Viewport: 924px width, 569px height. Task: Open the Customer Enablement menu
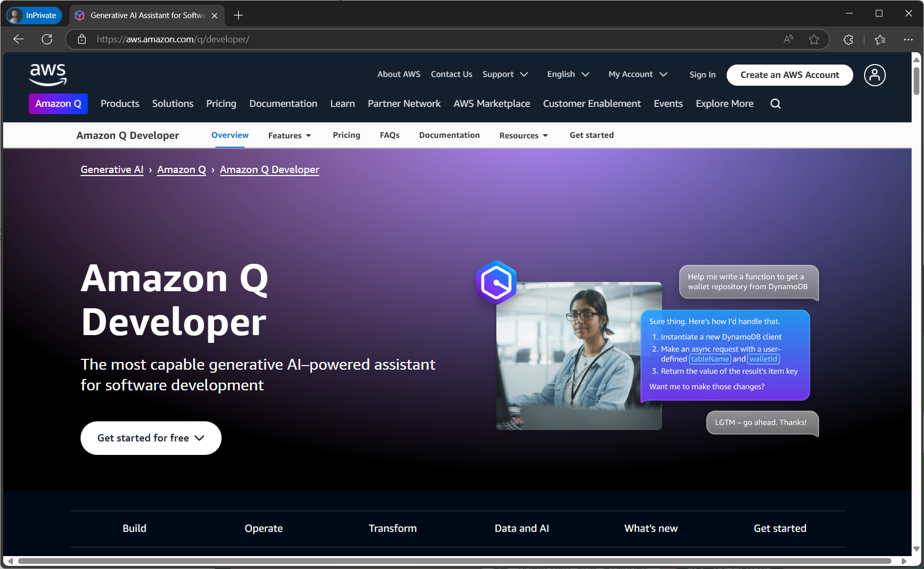pyautogui.click(x=592, y=104)
